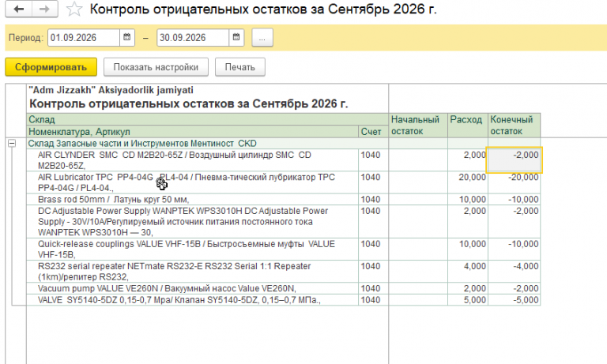Select Расход 20,000 for AIR Lubricator
The image size is (607, 364).
[x=468, y=182]
